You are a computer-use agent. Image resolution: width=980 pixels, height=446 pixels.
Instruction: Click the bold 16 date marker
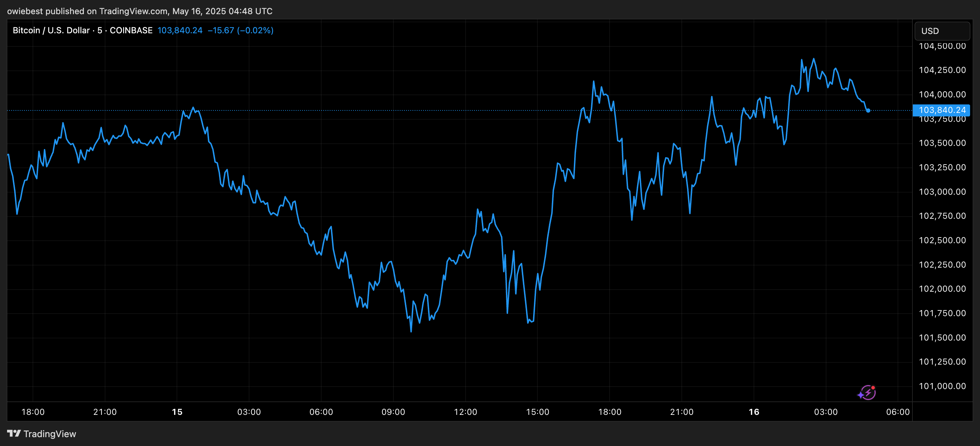tap(754, 412)
